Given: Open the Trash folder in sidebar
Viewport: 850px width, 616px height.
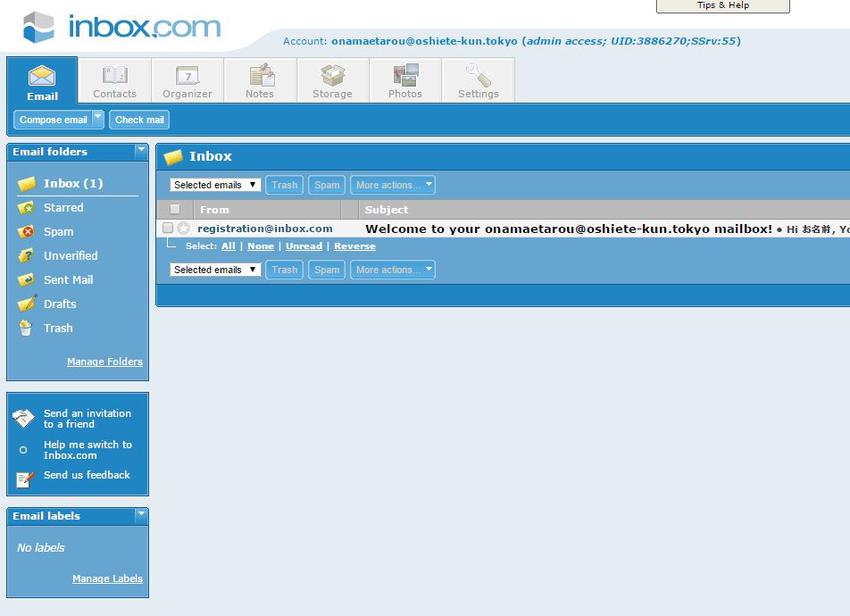Looking at the screenshot, I should pyautogui.click(x=58, y=328).
